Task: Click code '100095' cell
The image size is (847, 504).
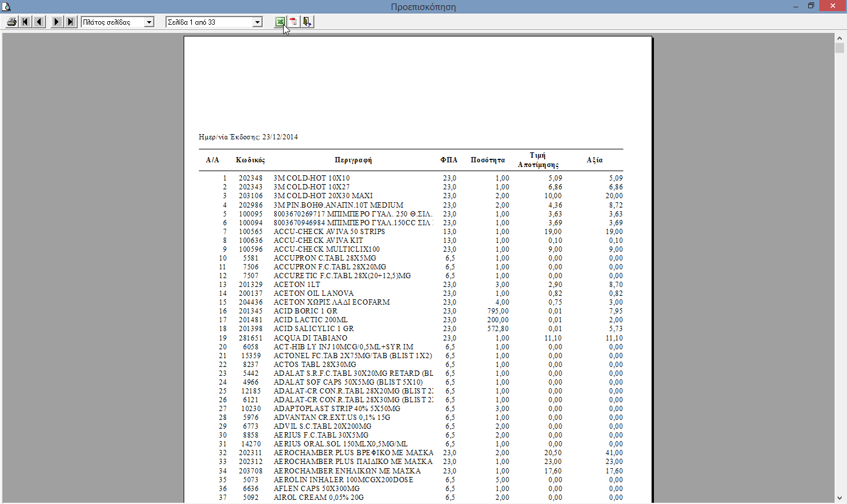Action: coord(251,214)
